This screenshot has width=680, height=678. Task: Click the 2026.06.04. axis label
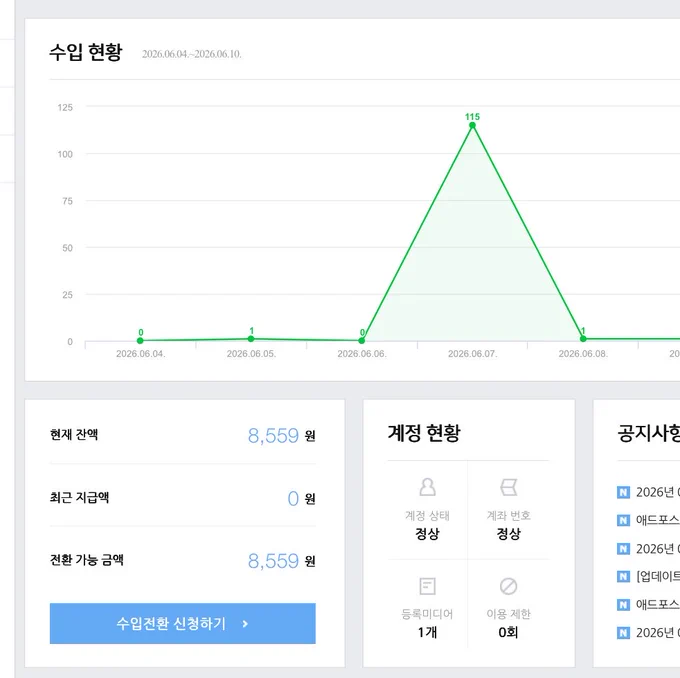point(141,354)
